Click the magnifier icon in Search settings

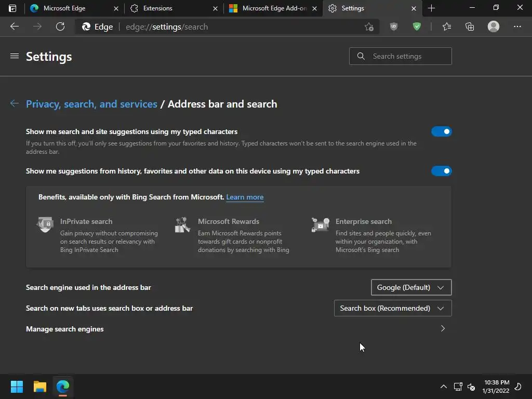(x=361, y=56)
